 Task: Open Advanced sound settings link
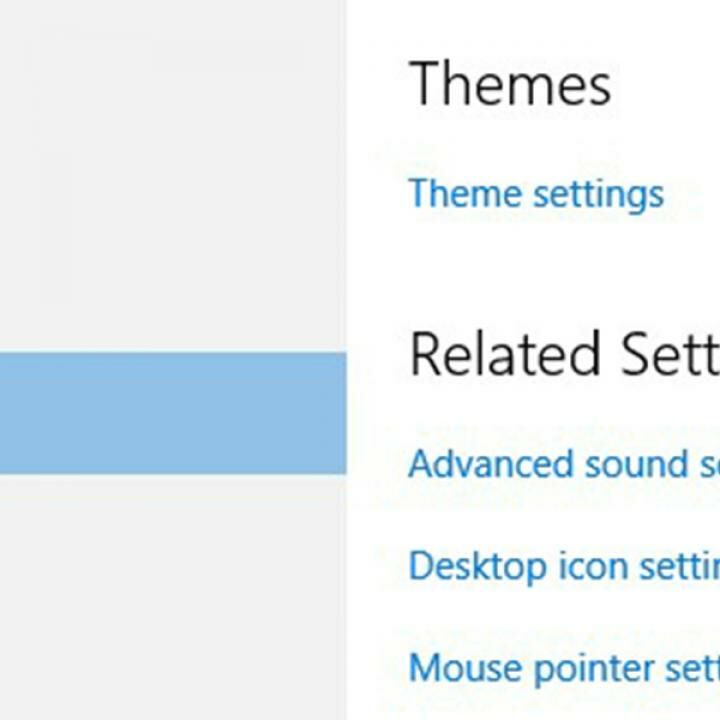pyautogui.click(x=562, y=464)
